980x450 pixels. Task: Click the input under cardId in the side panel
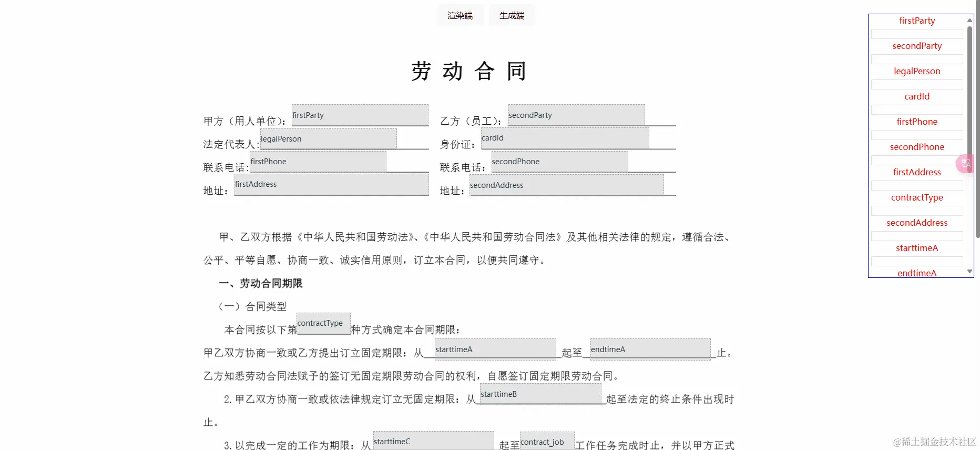pyautogui.click(x=917, y=109)
